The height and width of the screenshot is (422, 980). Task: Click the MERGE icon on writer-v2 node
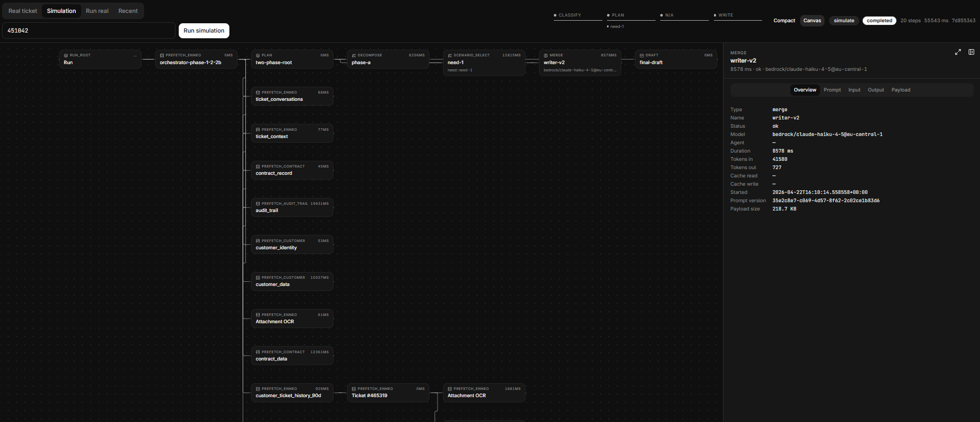pos(546,55)
